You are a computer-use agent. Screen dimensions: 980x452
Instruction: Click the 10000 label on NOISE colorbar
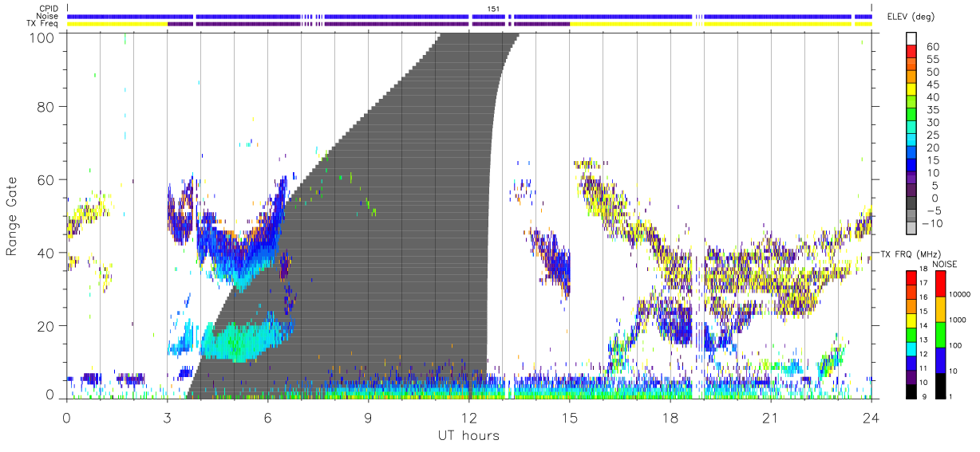(x=959, y=295)
